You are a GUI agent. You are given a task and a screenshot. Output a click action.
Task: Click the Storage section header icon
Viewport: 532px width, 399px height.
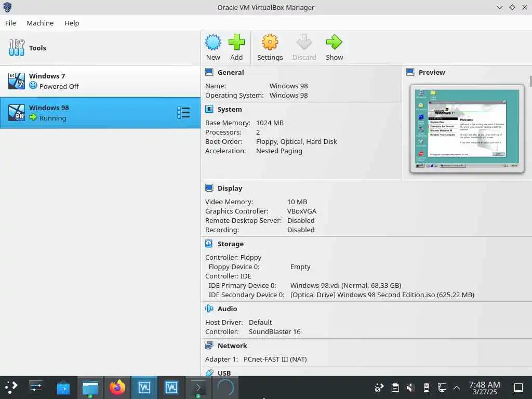click(209, 244)
